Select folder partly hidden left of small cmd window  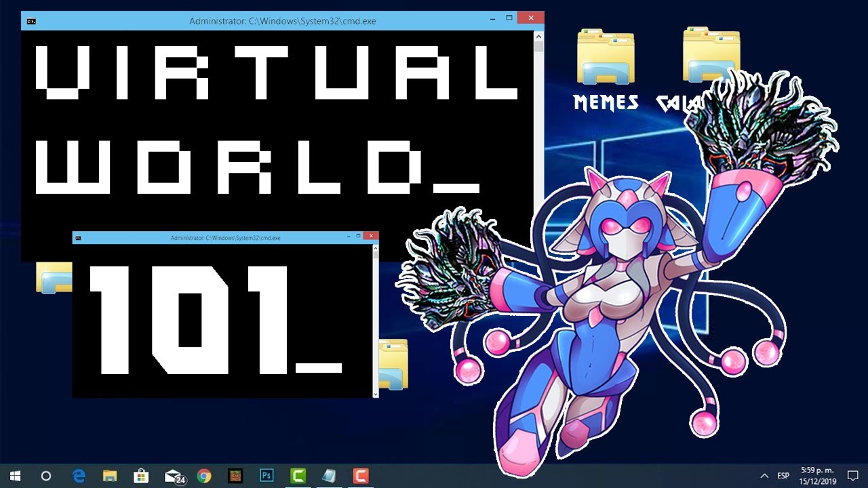(54, 277)
